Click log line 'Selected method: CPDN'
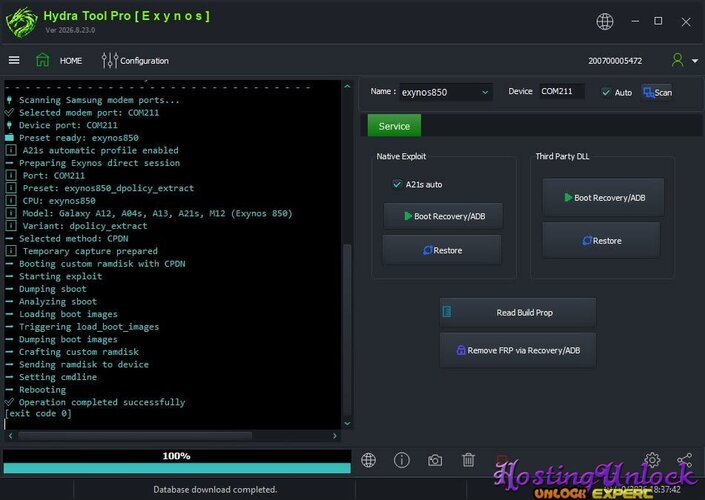The image size is (705, 500). (x=74, y=238)
